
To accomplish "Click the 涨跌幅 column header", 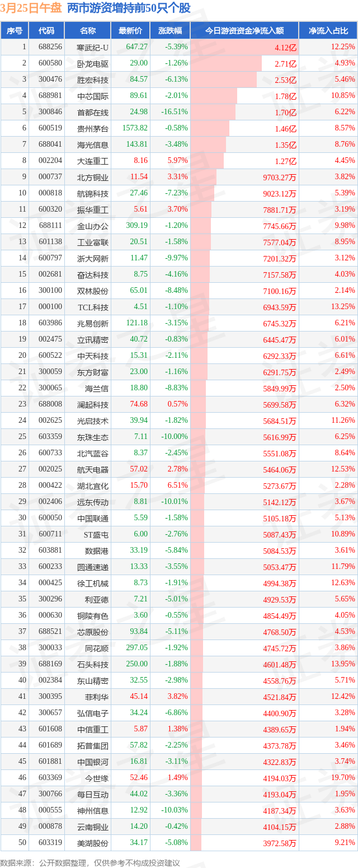I will [170, 31].
